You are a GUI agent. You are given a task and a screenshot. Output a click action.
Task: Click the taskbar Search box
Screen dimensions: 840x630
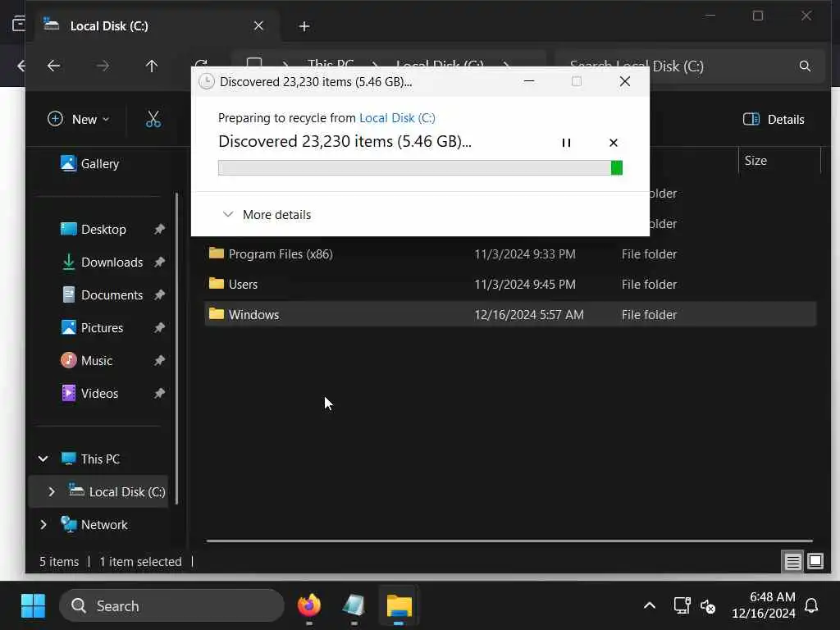pos(171,606)
